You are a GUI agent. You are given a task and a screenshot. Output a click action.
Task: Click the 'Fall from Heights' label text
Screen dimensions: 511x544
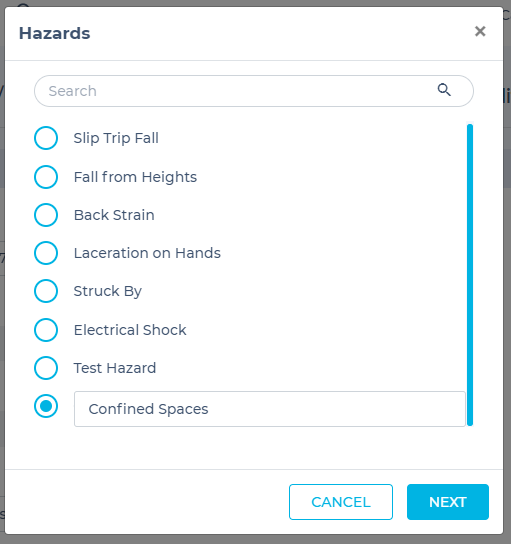(135, 177)
